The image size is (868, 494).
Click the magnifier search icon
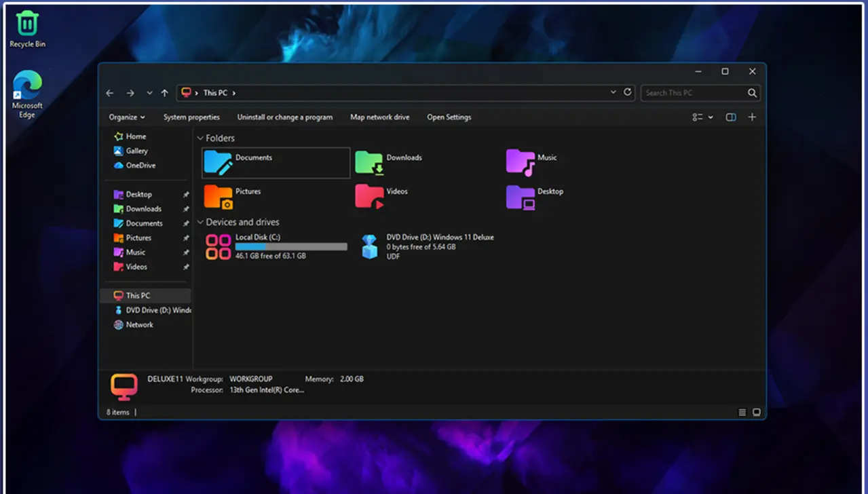[752, 93]
